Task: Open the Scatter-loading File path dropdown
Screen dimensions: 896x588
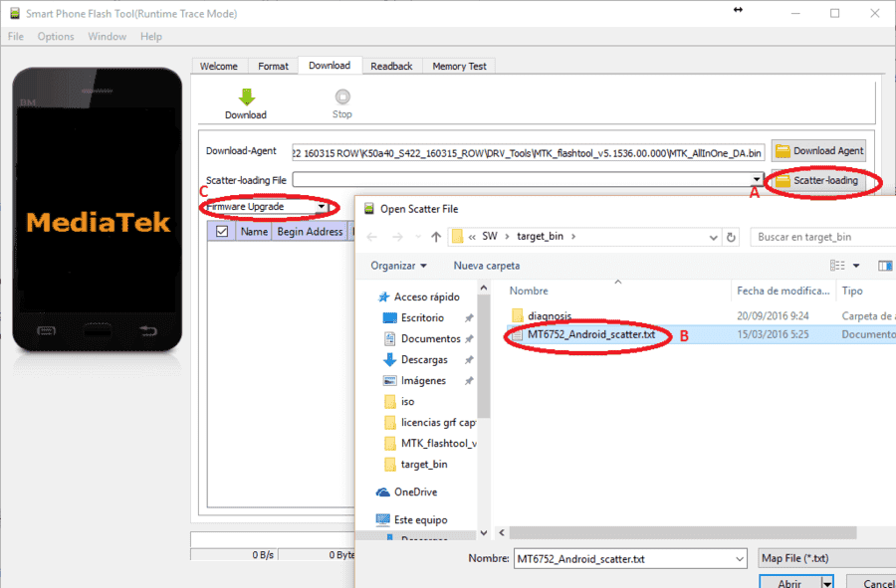Action: pyautogui.click(x=757, y=180)
